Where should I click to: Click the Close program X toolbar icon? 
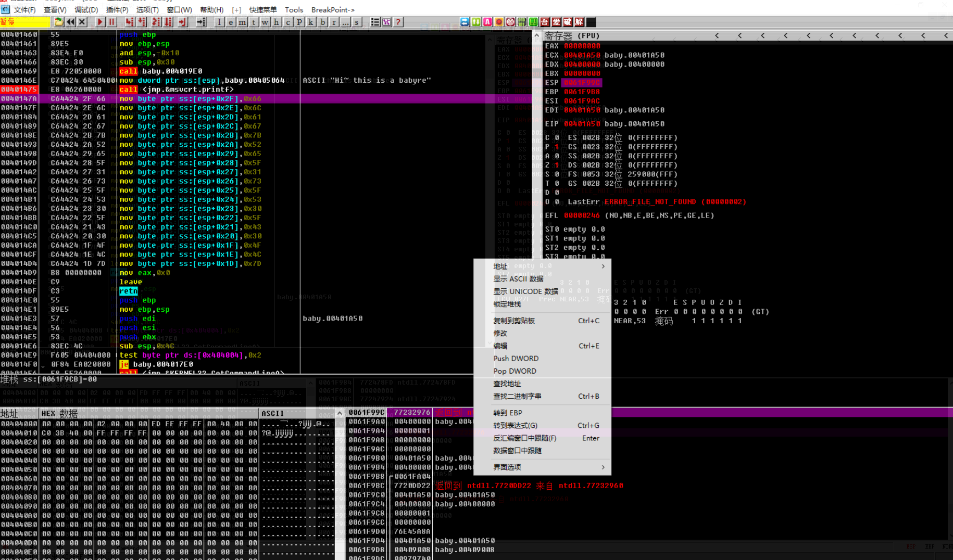(x=82, y=22)
